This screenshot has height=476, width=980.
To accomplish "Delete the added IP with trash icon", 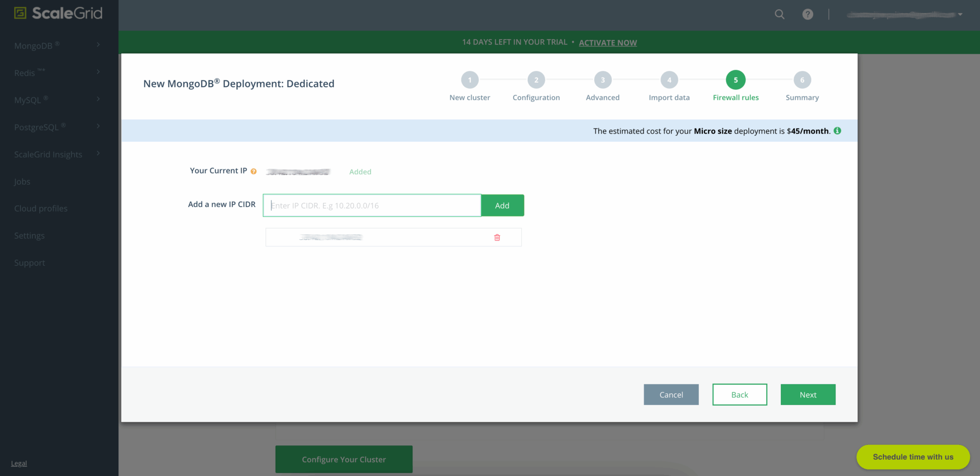I will pyautogui.click(x=497, y=237).
